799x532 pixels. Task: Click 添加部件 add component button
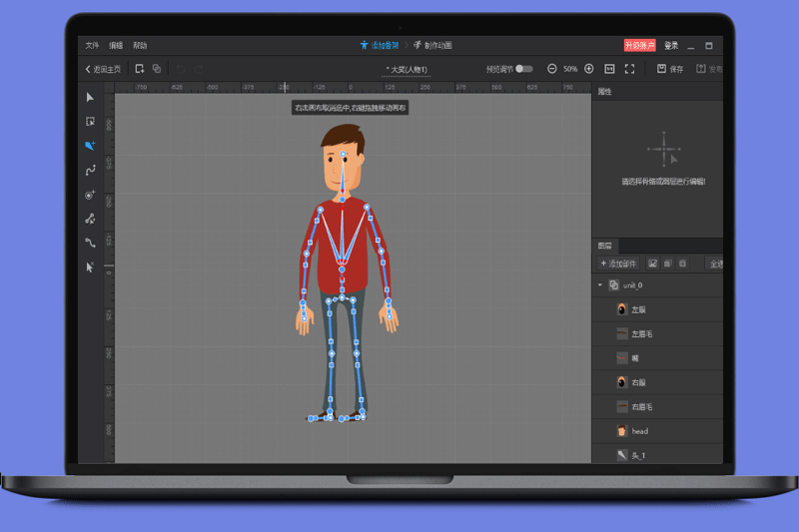[x=619, y=264]
